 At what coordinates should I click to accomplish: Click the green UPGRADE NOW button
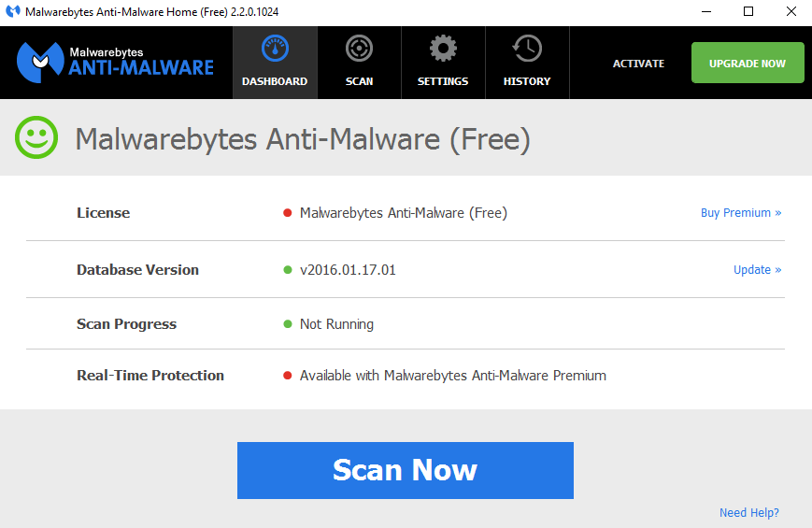(748, 63)
